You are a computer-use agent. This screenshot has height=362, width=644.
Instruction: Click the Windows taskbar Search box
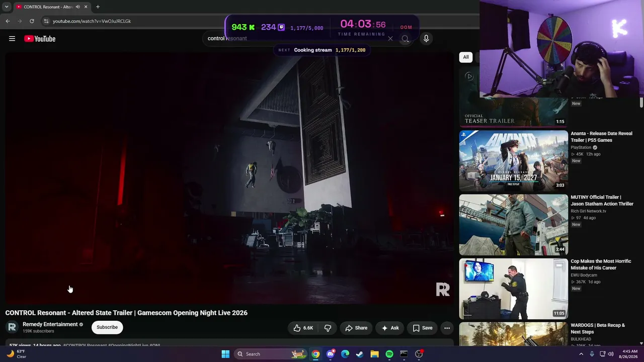click(270, 354)
